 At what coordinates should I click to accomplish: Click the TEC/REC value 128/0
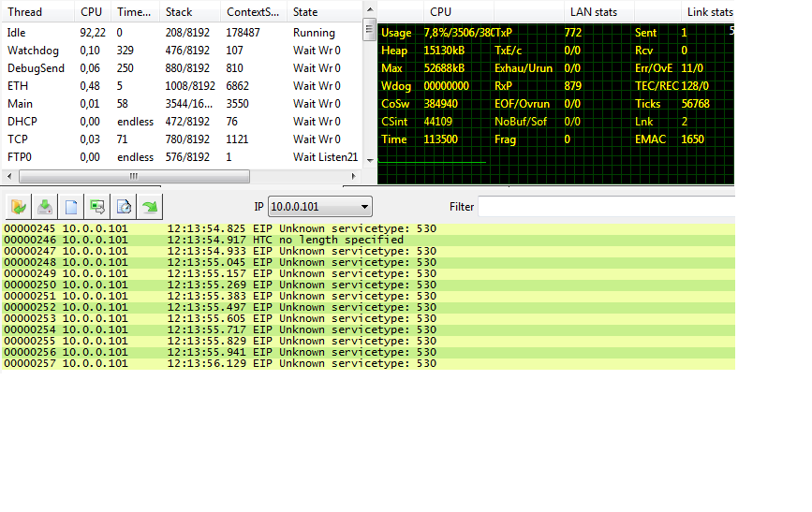pyautogui.click(x=695, y=86)
